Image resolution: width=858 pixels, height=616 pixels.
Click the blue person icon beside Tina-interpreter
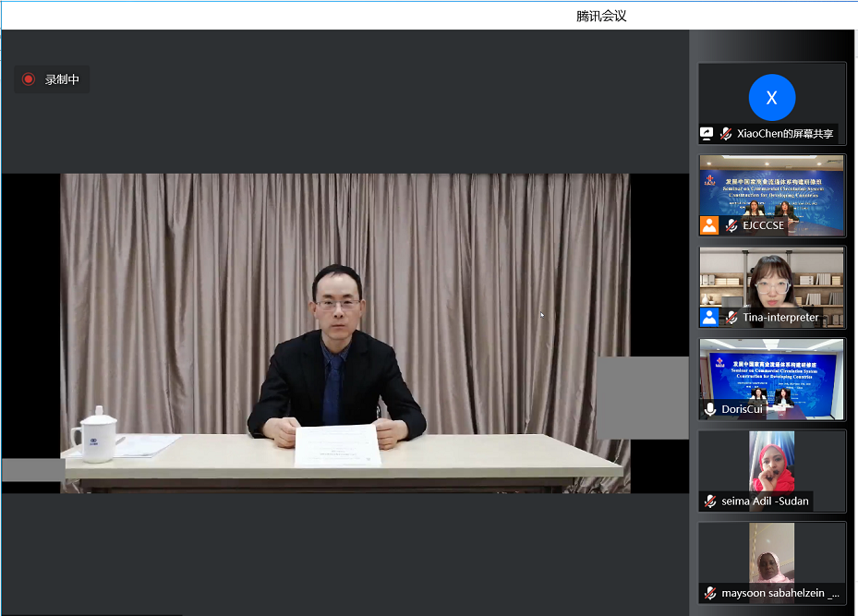[x=709, y=317]
